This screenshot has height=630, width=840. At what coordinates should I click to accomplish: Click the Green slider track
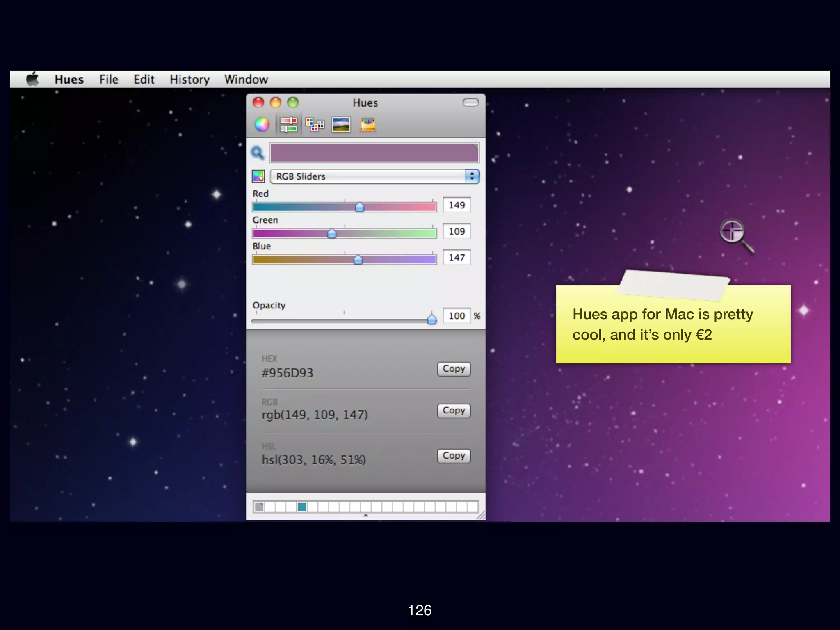pyautogui.click(x=345, y=233)
